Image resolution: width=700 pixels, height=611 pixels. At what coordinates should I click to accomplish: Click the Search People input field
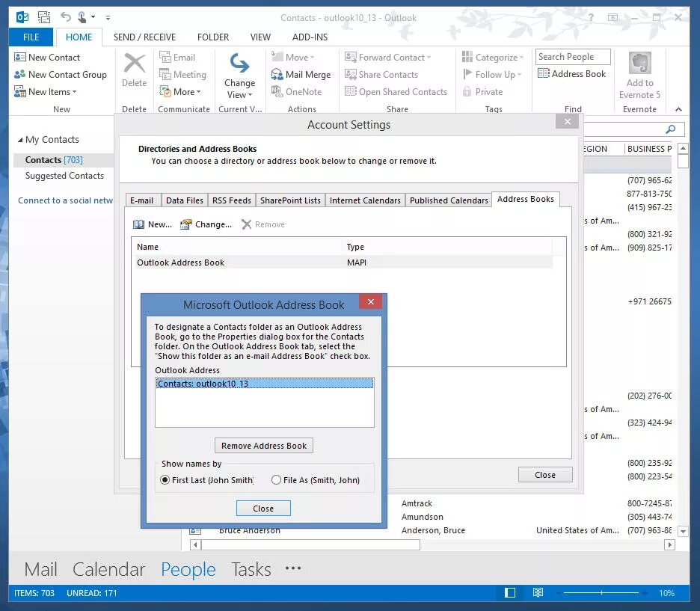tap(573, 57)
